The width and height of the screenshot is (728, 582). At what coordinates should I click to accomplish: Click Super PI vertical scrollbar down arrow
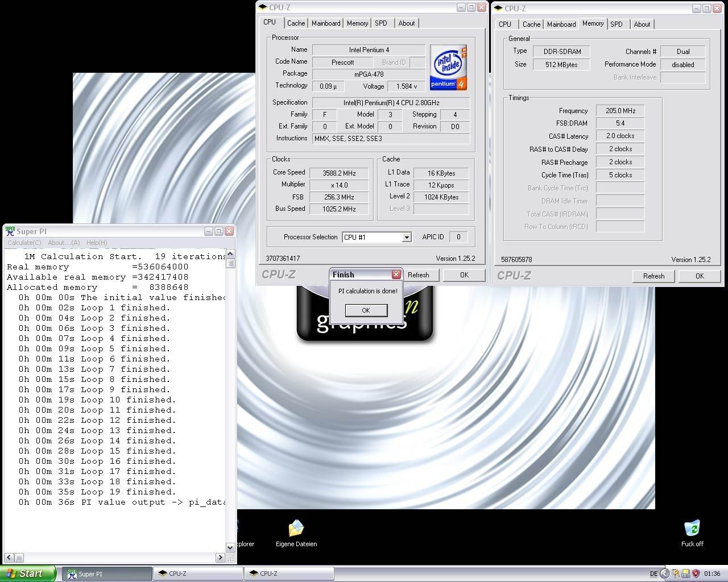230,547
